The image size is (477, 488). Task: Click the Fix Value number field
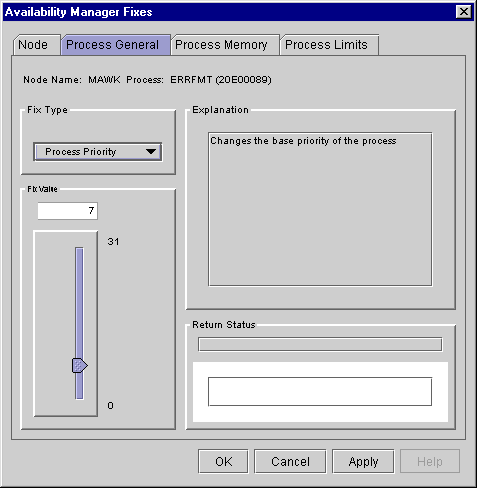pos(68,211)
